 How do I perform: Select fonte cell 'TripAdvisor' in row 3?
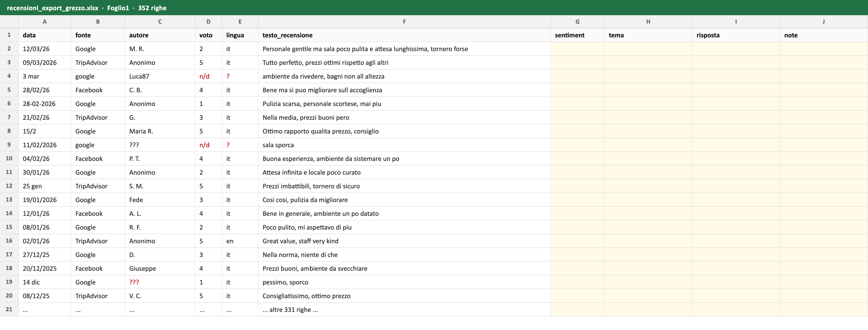(x=98, y=62)
